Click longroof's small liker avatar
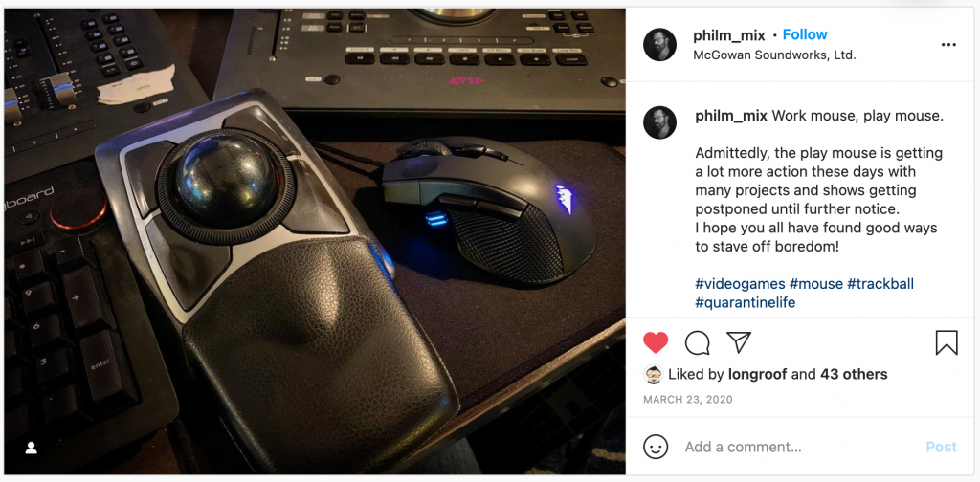 coord(653,374)
